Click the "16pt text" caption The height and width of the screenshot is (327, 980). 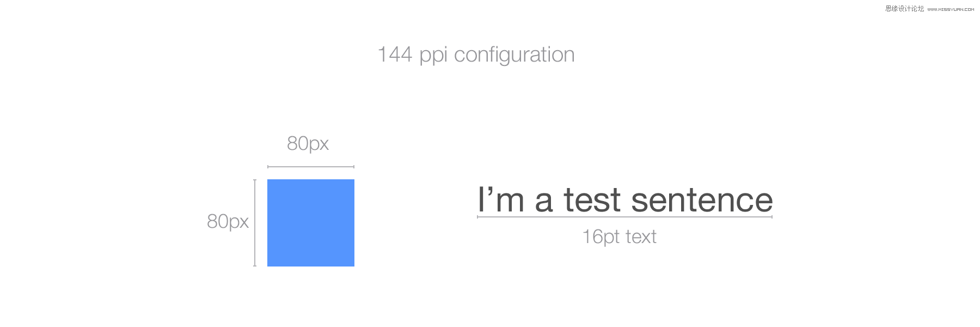pos(620,237)
